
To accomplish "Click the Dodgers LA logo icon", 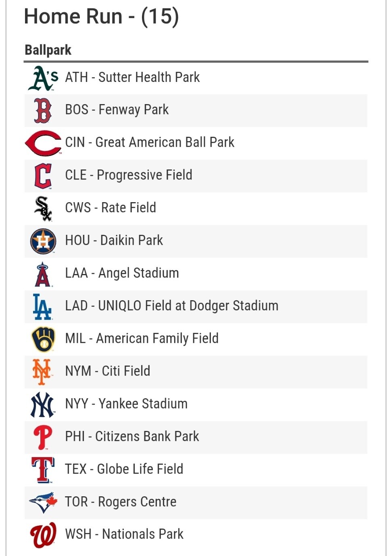I will (42, 307).
